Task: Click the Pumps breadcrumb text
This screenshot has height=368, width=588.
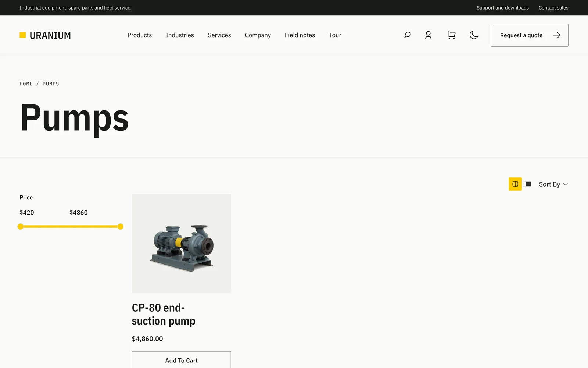Action: point(51,84)
